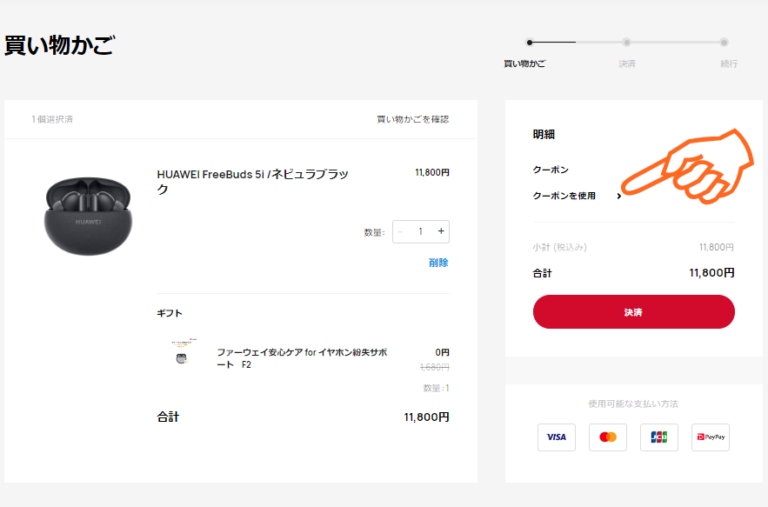Click the plus icon to increase quantity

(x=441, y=231)
